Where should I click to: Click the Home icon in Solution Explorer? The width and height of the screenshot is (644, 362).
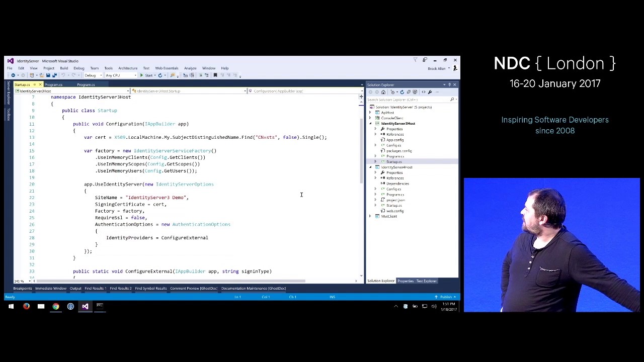pos(383,92)
